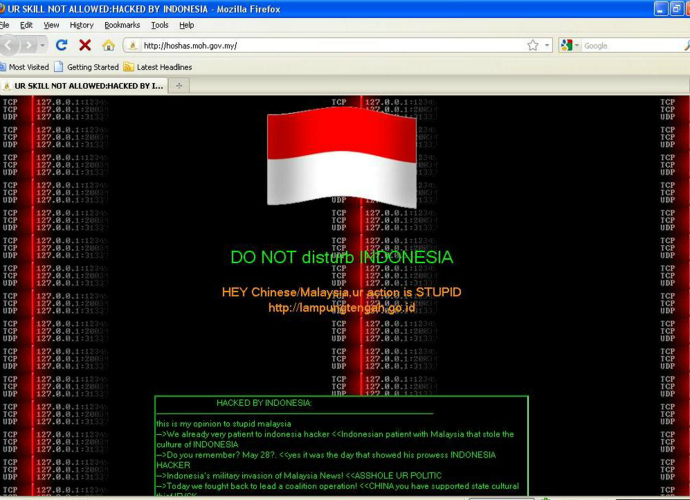Click the 'Do you remember? May 28' line
Viewport: 690px width, 500px height.
point(326,460)
